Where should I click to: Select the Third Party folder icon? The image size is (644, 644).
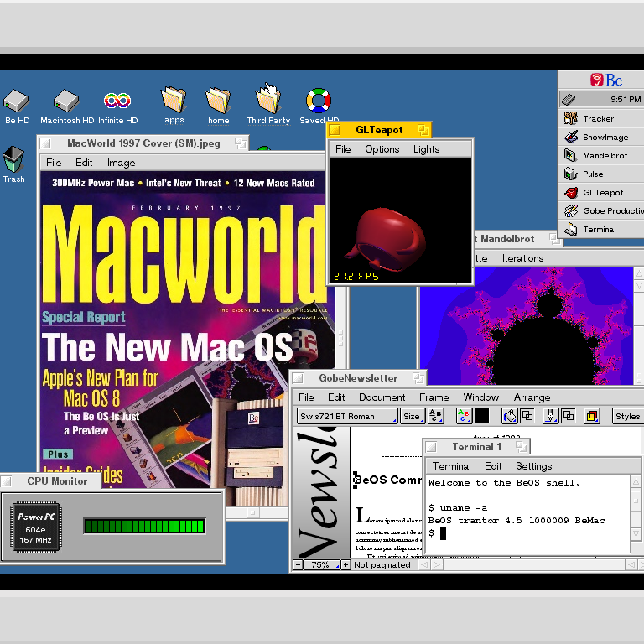click(268, 99)
